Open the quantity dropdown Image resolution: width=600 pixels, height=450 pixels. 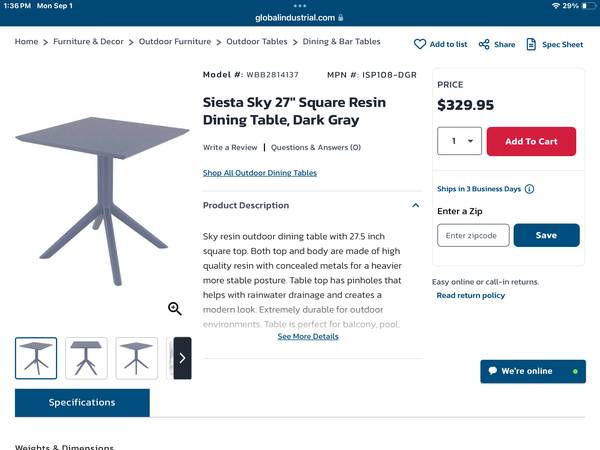pos(460,141)
